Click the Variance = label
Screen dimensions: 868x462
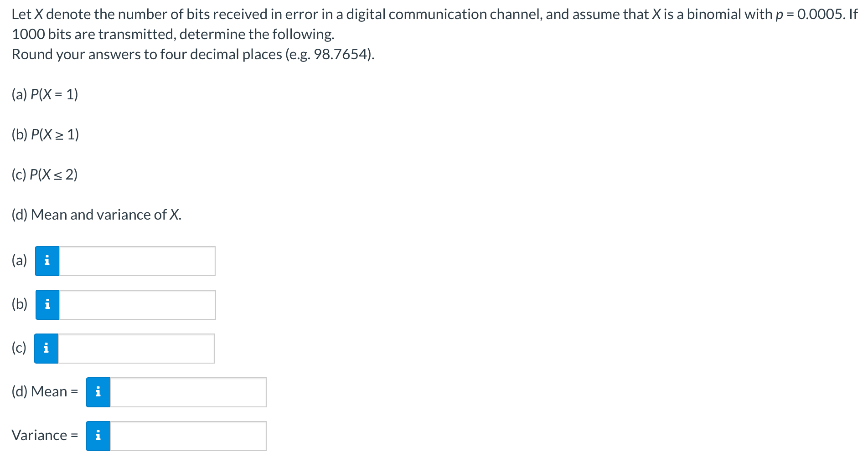tap(44, 435)
